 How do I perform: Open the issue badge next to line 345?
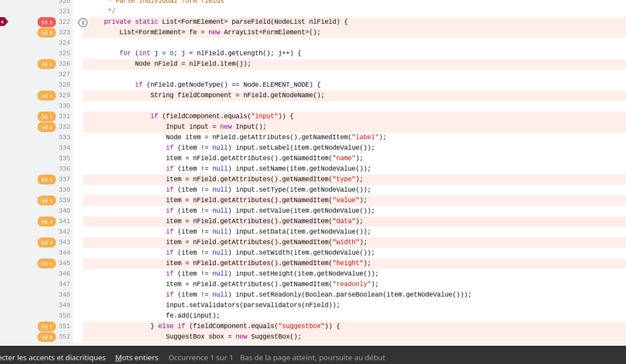[x=46, y=263]
